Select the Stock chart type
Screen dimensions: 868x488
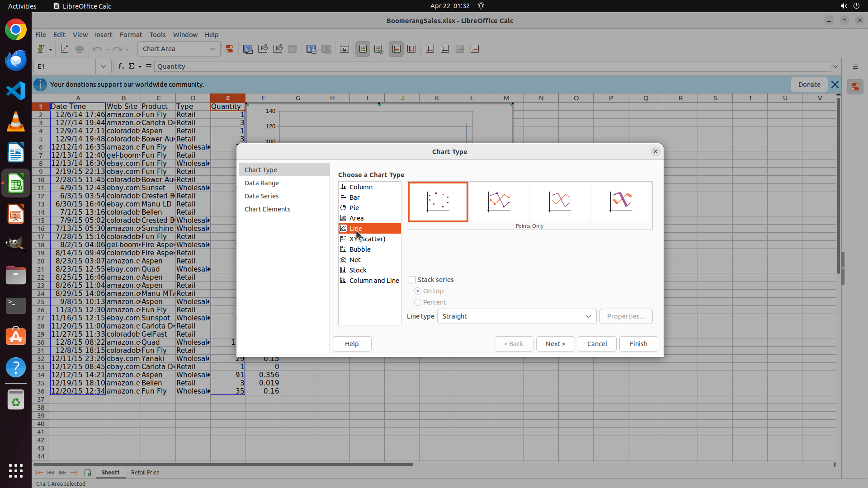click(358, 270)
